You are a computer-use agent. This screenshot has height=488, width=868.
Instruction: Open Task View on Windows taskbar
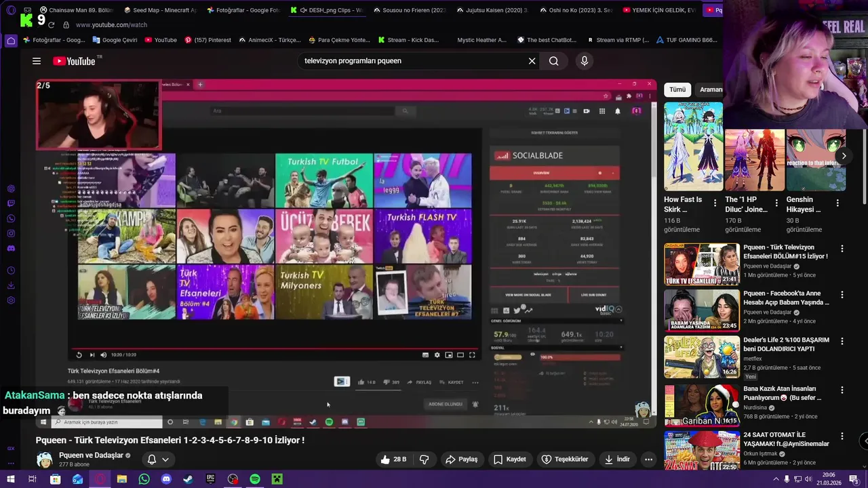click(32, 479)
